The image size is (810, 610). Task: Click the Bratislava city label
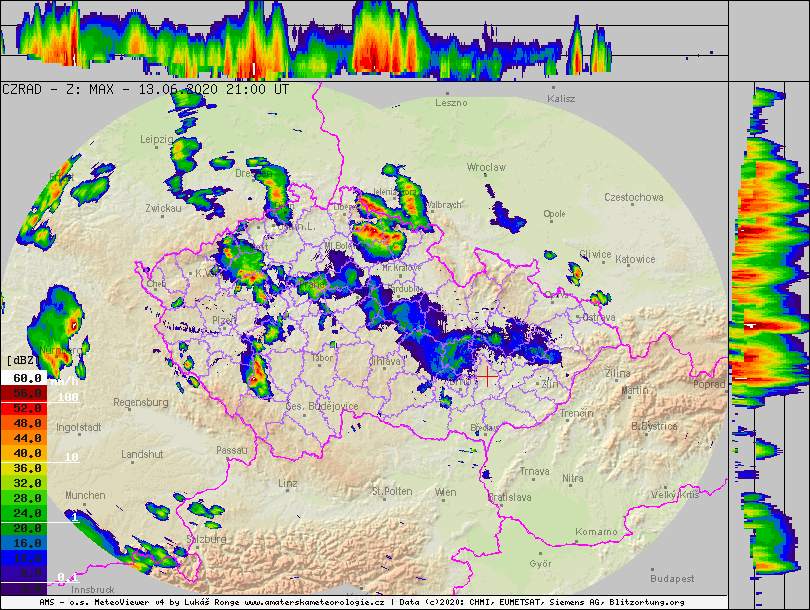click(x=509, y=497)
